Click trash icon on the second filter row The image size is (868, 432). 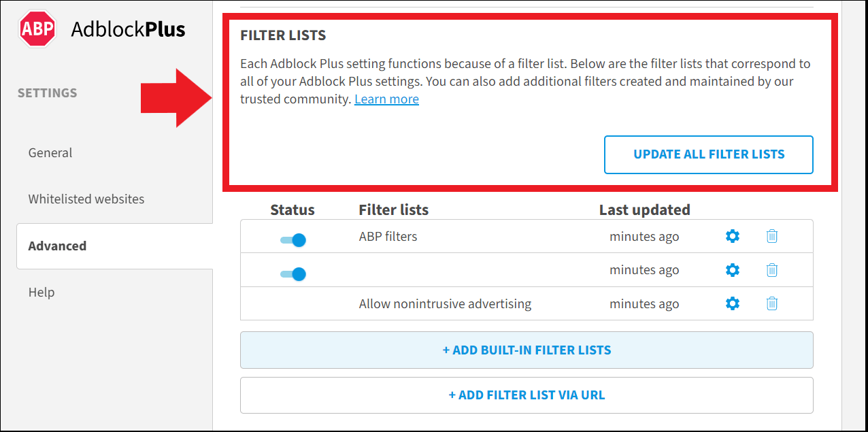point(771,270)
